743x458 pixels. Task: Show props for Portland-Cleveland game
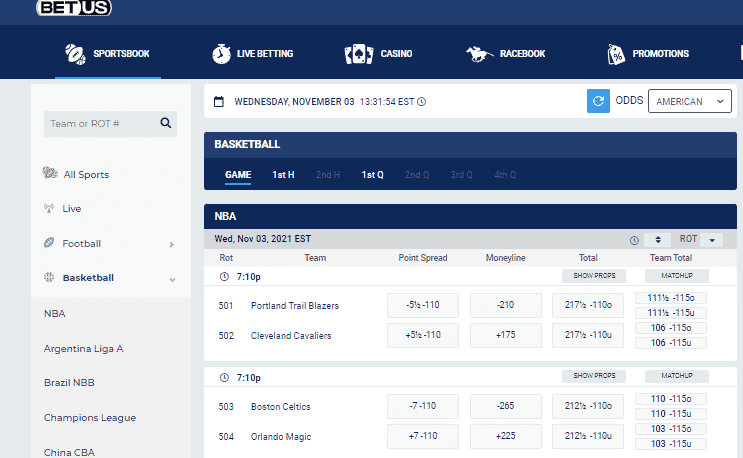click(x=594, y=276)
